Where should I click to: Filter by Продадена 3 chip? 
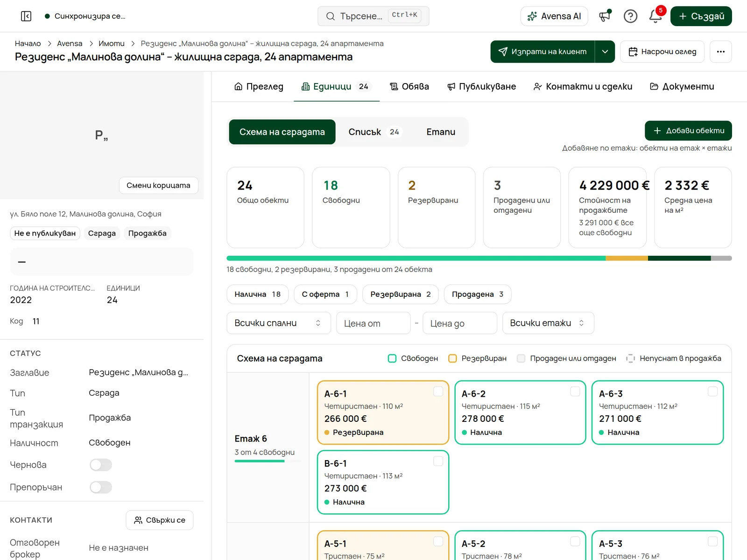[x=478, y=294]
